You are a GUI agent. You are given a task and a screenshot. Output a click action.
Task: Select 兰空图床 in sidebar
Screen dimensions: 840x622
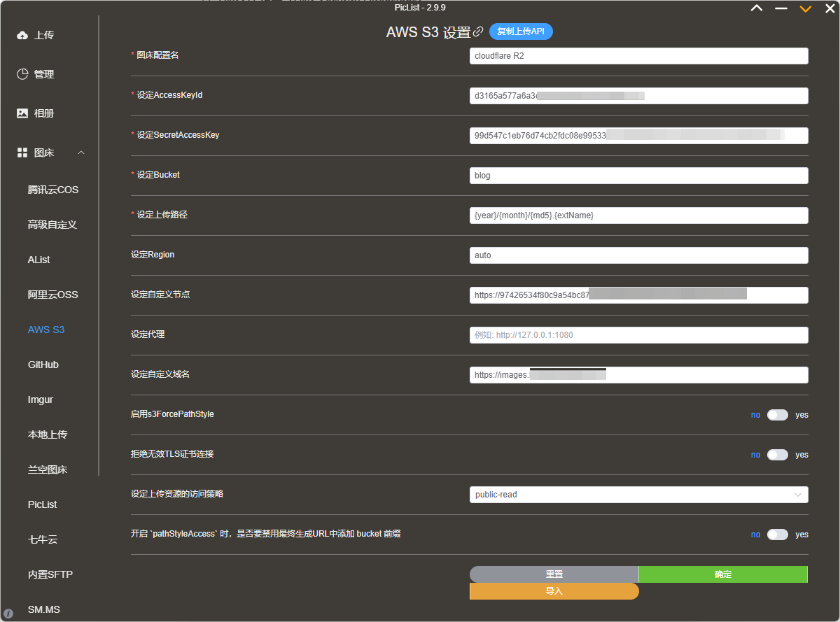click(x=48, y=469)
